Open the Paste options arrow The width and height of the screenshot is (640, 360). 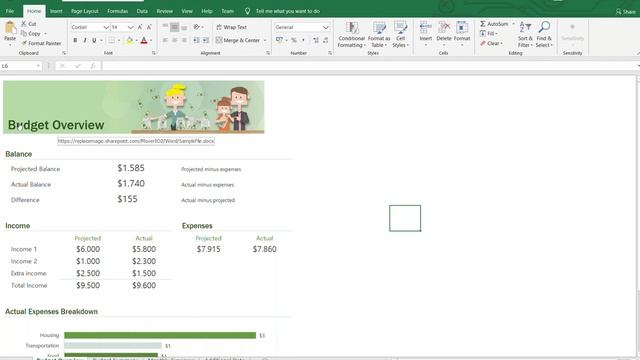10,44
